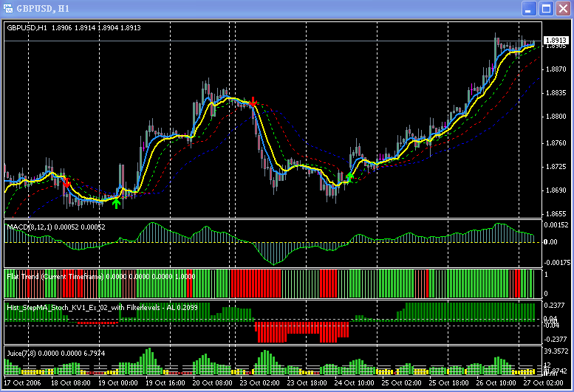Click time axis label '25 Oct 02:00'
Screen dimensions: 574x392
click(x=401, y=383)
